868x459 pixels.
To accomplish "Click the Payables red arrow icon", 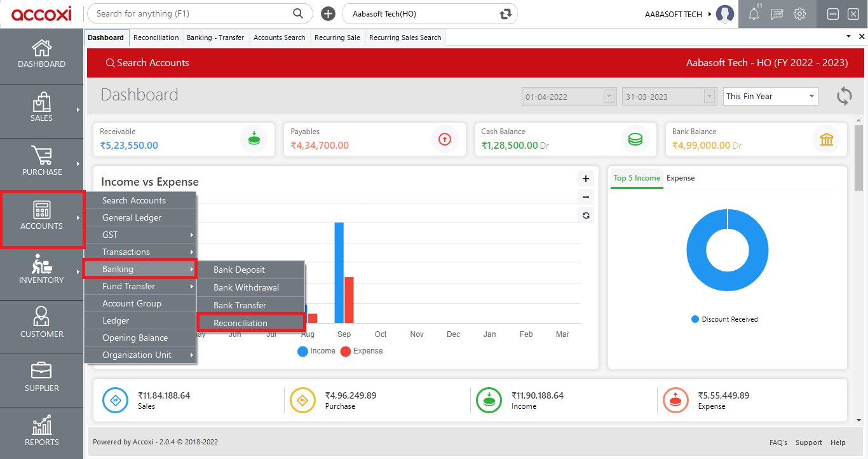I will pyautogui.click(x=445, y=139).
